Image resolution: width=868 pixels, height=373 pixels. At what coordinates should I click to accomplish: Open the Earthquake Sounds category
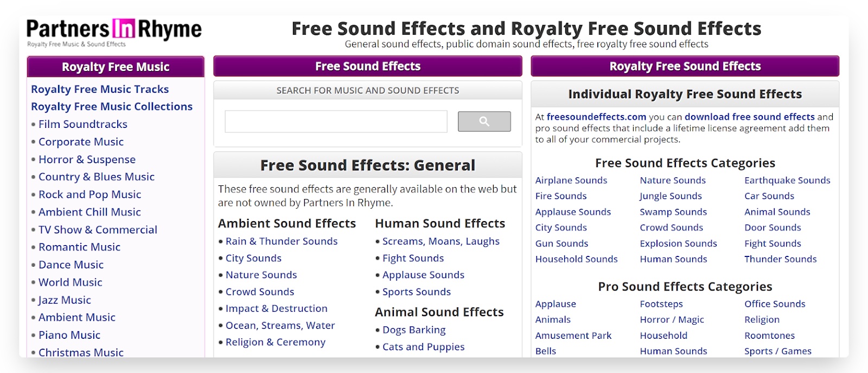click(x=787, y=181)
